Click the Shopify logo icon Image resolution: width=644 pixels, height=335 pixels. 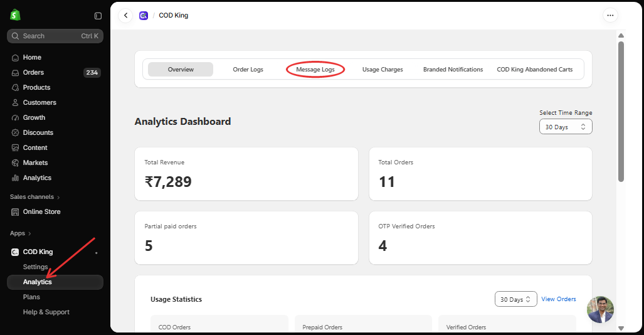pos(15,15)
